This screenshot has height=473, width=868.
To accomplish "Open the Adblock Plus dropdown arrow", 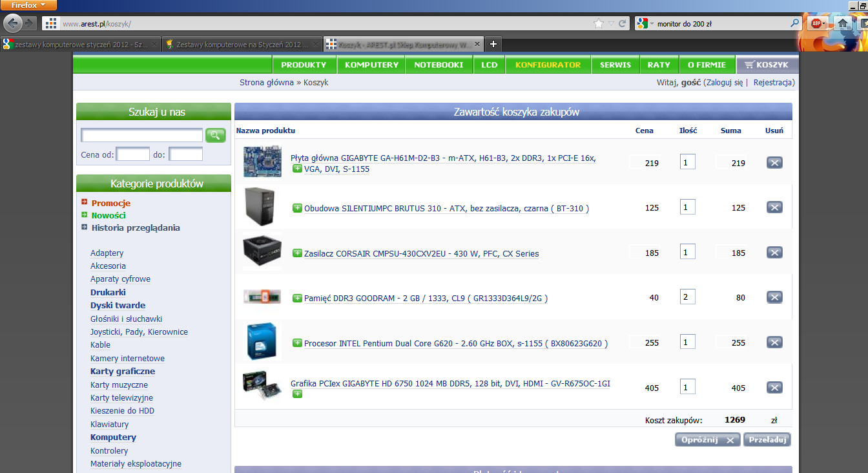I will (x=825, y=24).
